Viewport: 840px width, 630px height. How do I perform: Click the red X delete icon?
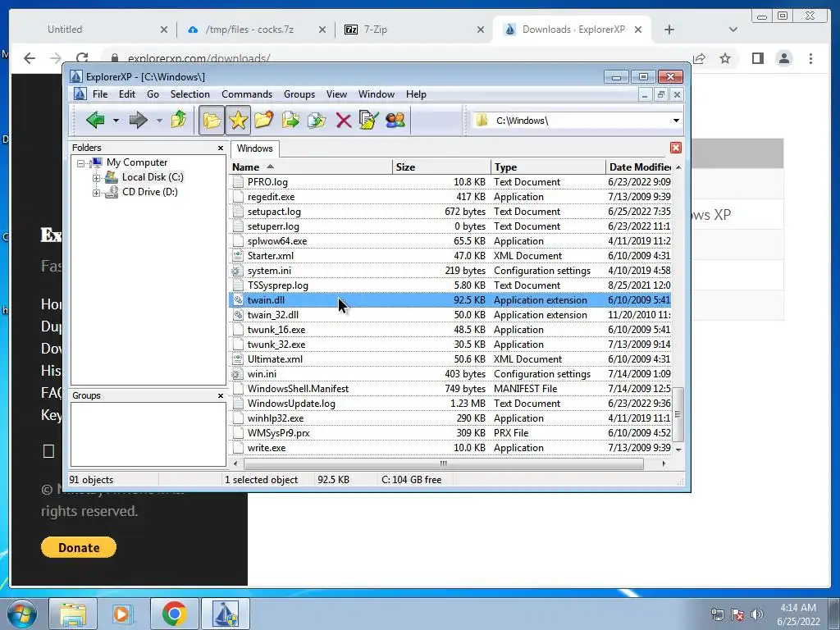344,120
